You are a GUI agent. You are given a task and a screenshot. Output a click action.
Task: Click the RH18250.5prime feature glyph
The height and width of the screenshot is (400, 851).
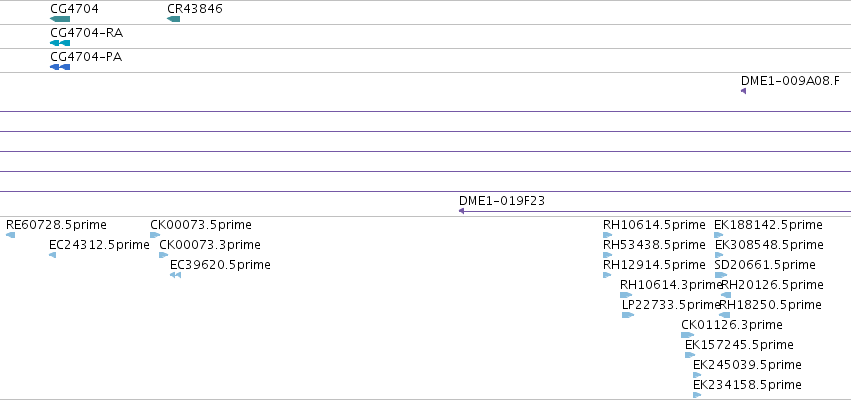point(725,315)
